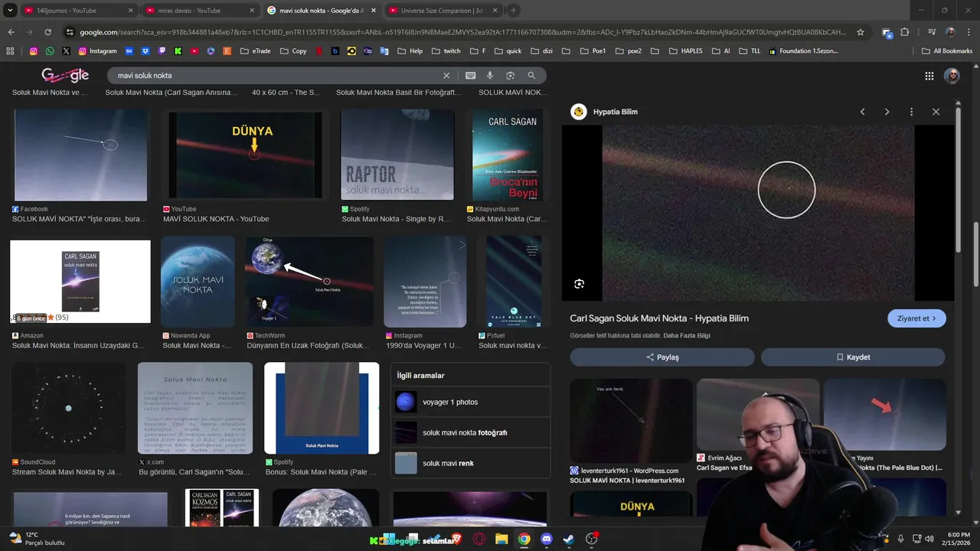Viewport: 980px width, 551px height.
Task: Open the Copy bookmarks folder
Action: 294,51
